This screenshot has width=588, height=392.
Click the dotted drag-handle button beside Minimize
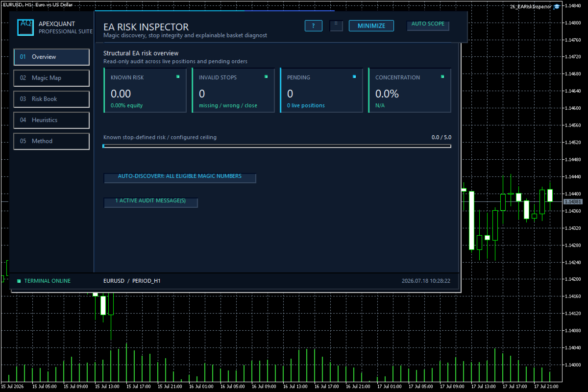click(336, 25)
